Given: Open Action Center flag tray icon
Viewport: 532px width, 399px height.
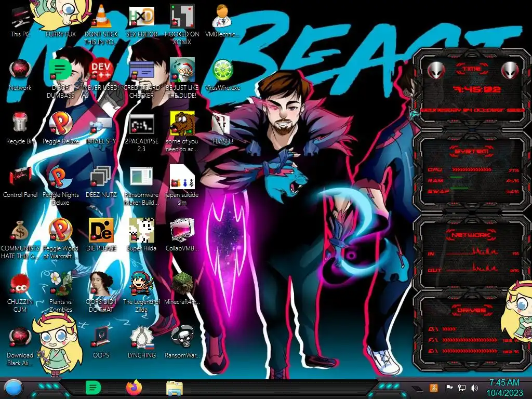Looking at the screenshot, I should click(x=449, y=388).
